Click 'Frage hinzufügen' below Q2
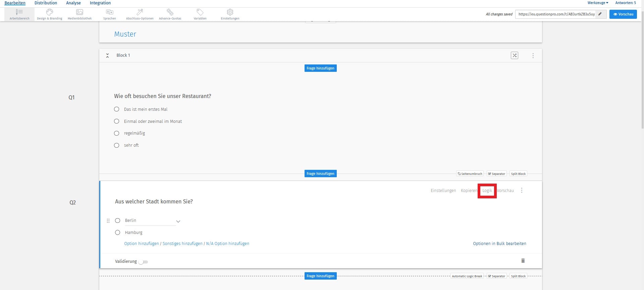Image resolution: width=644 pixels, height=290 pixels. tap(321, 276)
